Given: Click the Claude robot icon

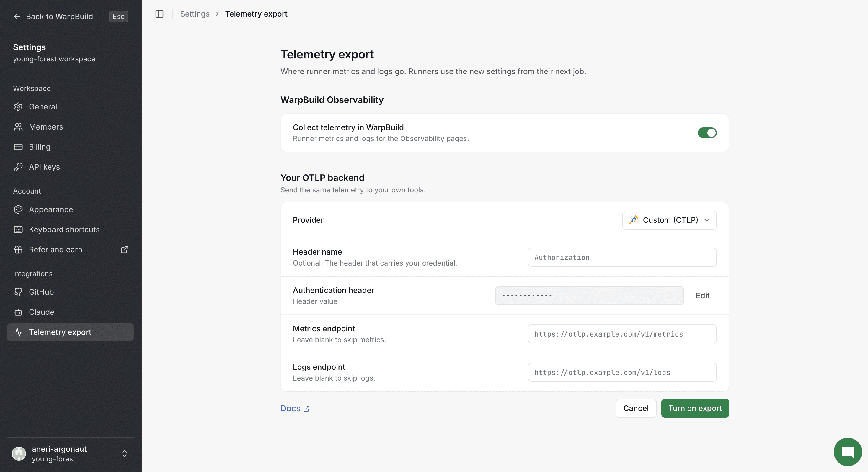Looking at the screenshot, I should click(18, 312).
